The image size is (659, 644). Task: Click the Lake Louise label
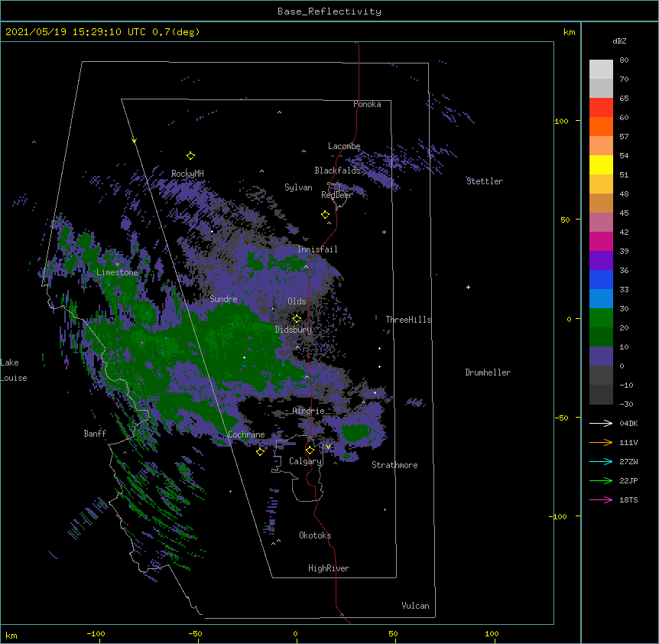(x=14, y=370)
